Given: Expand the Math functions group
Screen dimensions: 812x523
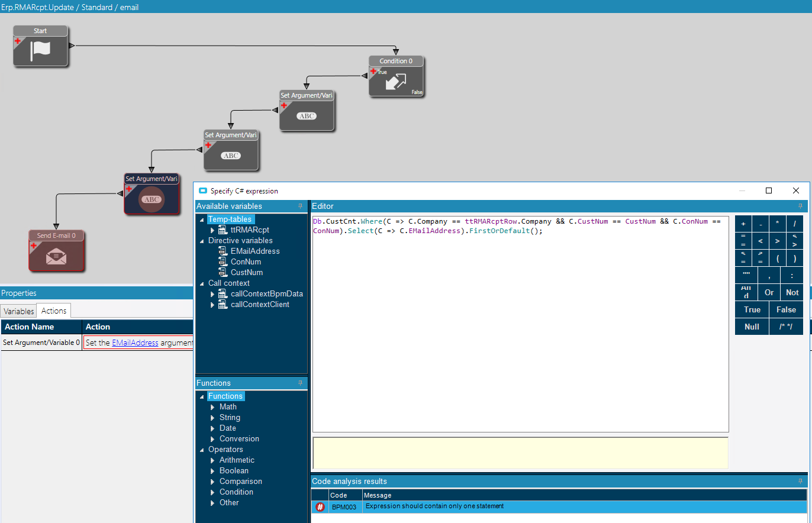Looking at the screenshot, I should [x=212, y=407].
